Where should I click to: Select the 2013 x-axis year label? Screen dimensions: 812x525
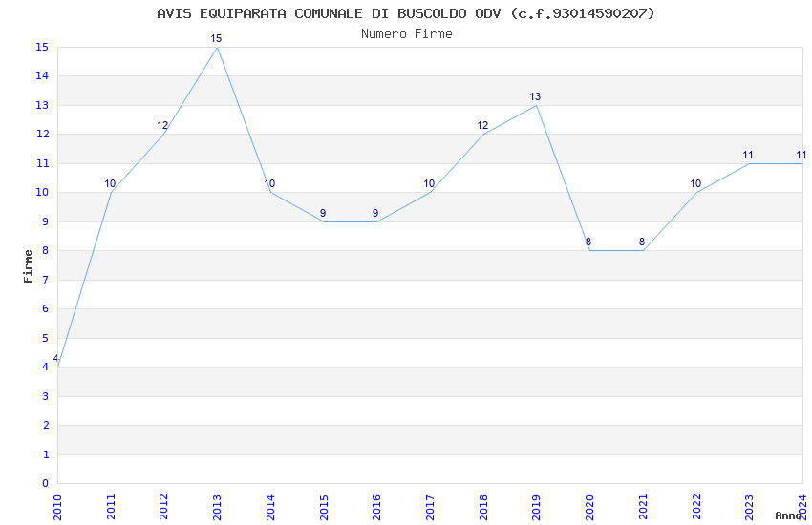pyautogui.click(x=217, y=507)
